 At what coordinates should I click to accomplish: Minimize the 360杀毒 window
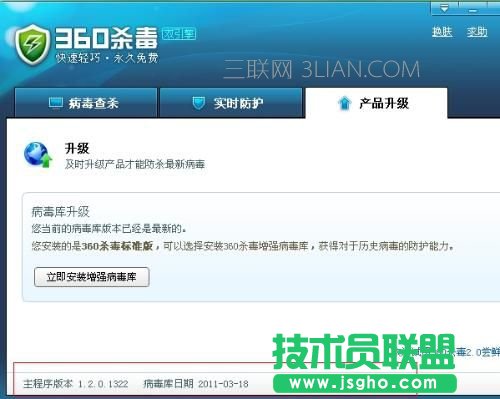coord(472,9)
